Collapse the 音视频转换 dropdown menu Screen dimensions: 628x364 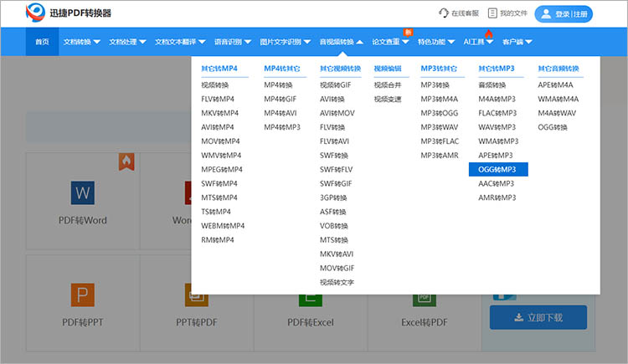point(342,42)
